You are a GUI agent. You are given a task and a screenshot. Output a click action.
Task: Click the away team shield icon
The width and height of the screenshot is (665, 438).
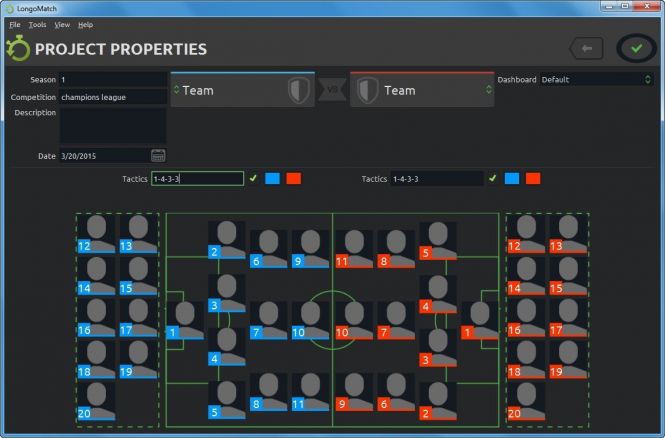367,90
